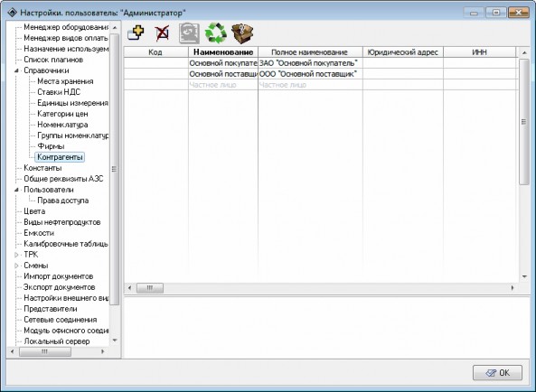Click the green recycle refresh icon
This screenshot has height=392, width=536.
pos(216,33)
